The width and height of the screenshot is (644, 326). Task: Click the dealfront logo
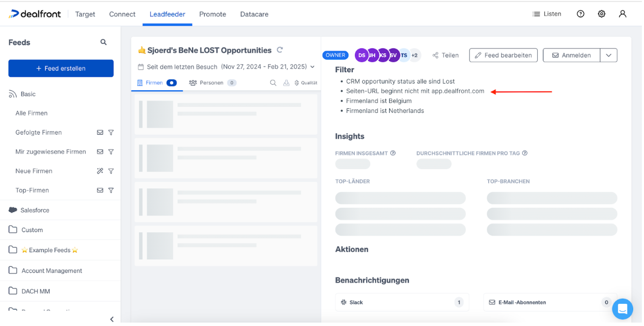(x=35, y=14)
